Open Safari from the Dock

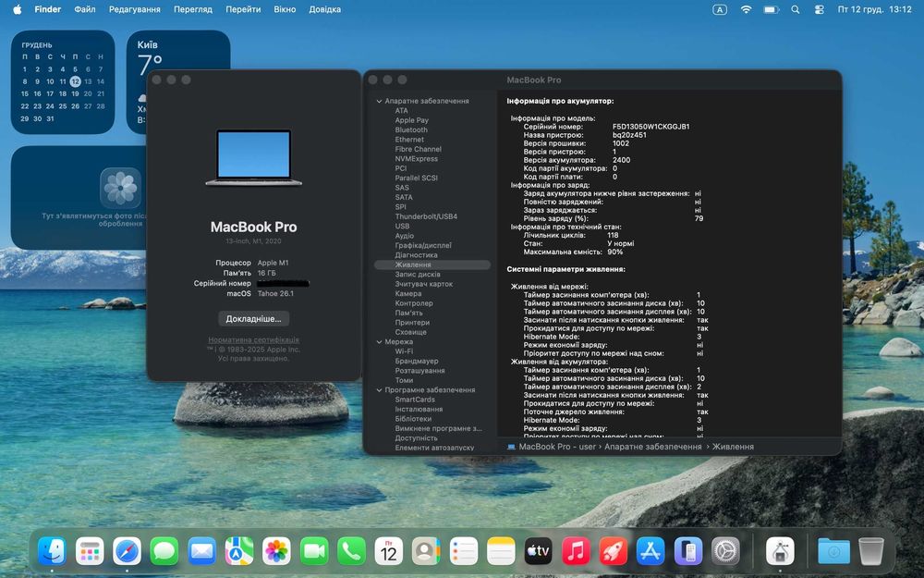pos(128,552)
